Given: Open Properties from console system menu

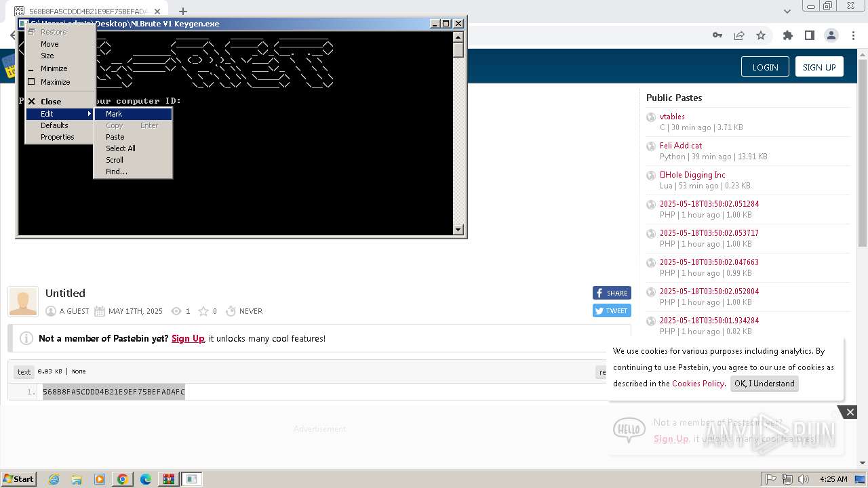Looking at the screenshot, I should tap(60, 137).
